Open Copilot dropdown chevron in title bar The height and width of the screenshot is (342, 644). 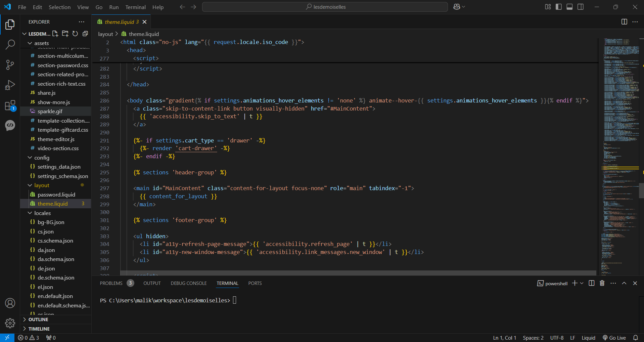point(464,7)
